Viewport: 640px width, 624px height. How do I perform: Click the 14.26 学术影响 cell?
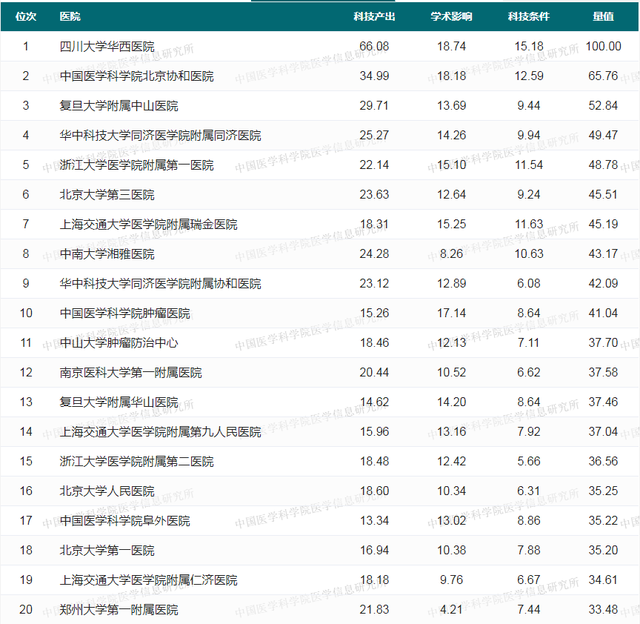451,135
